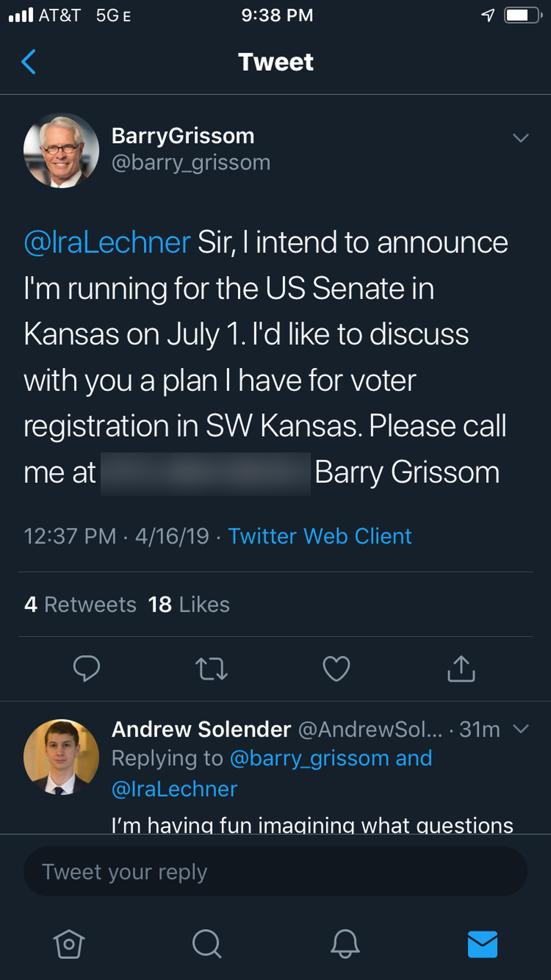Expand options on Andrew Solender's reply

(x=522, y=731)
